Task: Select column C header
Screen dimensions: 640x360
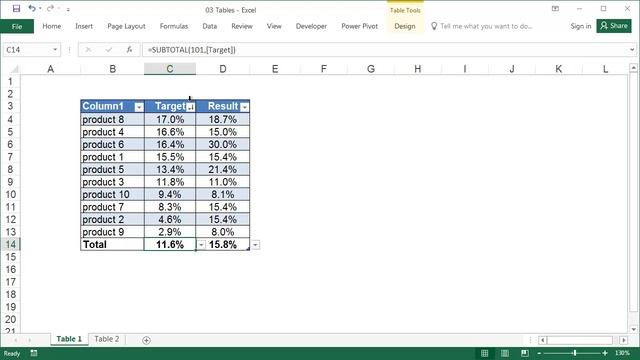Action: point(170,69)
